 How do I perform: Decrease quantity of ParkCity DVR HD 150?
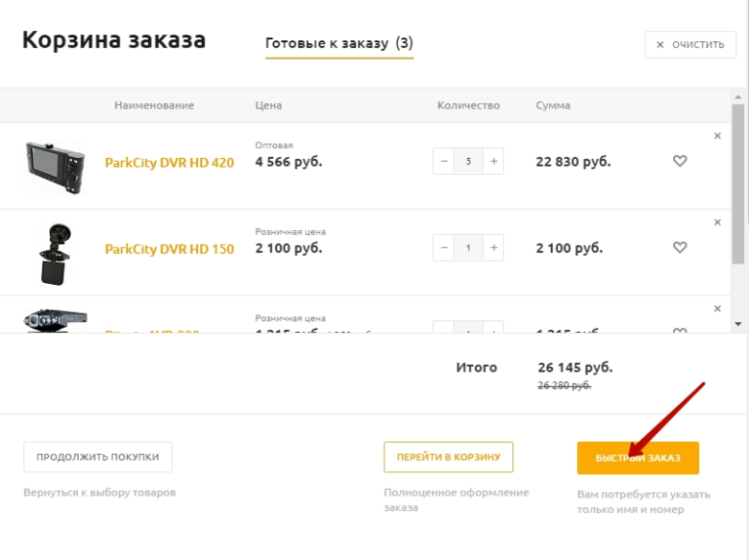coord(444,248)
